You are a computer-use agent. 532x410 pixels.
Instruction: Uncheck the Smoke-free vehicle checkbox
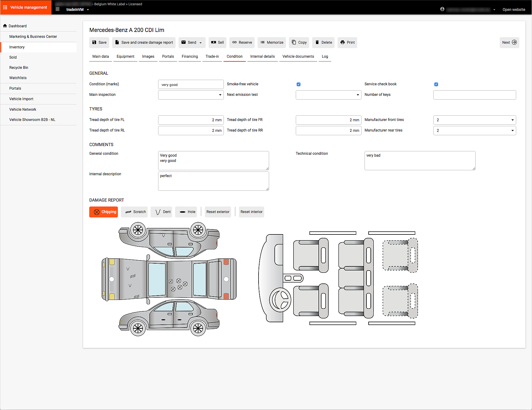coord(299,84)
